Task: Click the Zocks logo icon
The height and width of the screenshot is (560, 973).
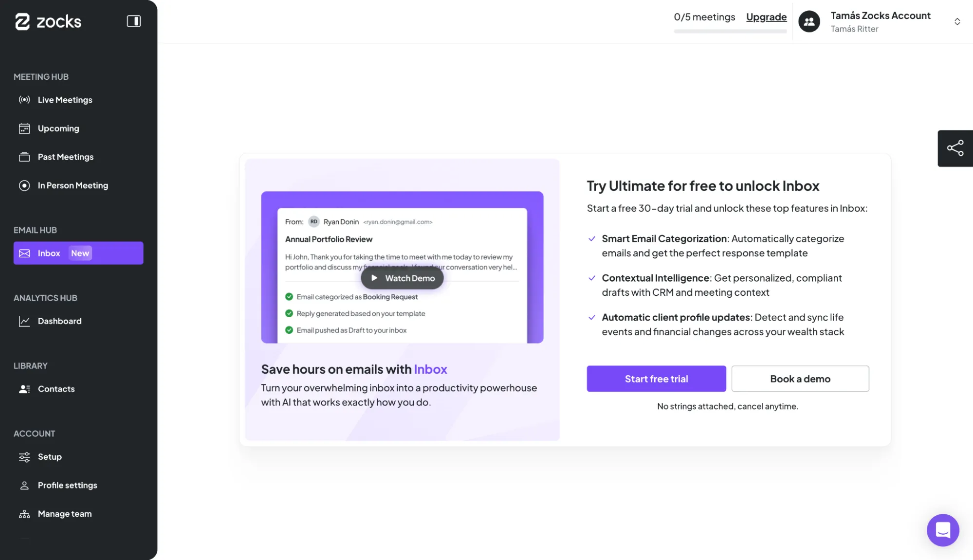Action: (x=22, y=21)
